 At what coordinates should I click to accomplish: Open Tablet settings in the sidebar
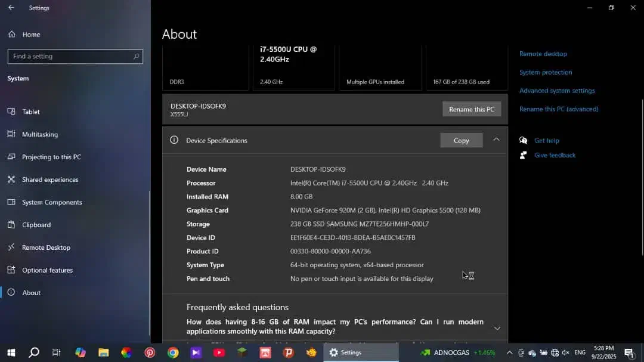[31, 112]
